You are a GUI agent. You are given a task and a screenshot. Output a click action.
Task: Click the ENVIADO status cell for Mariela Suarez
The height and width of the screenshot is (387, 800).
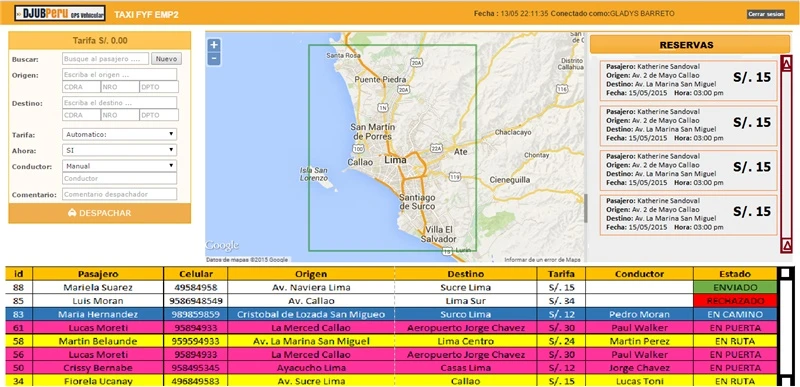(735, 288)
